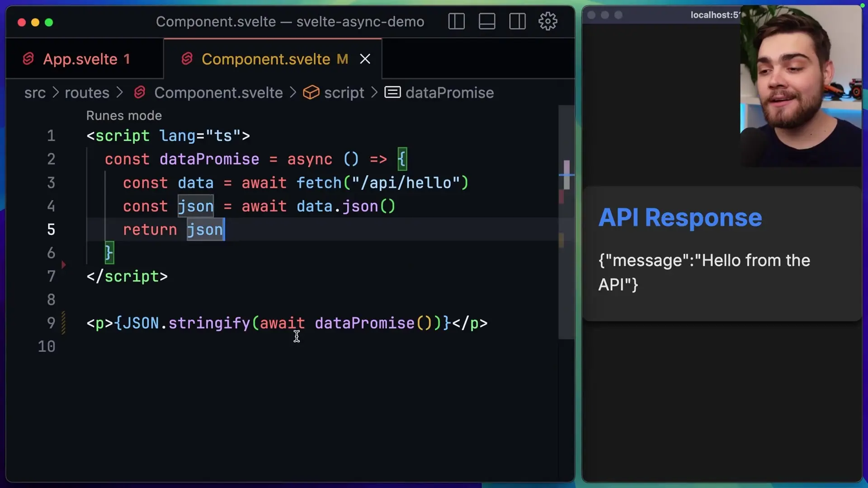Select the Component.svelte tab
868x488 pixels.
pos(273,59)
